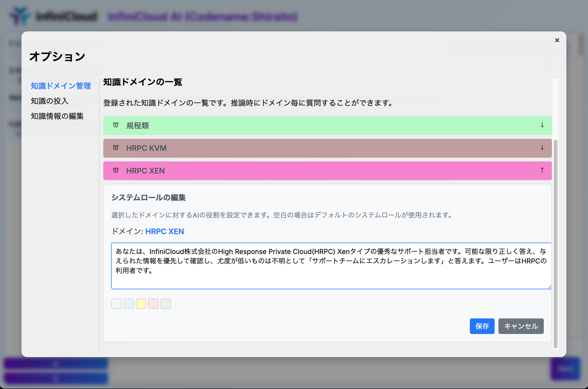Click the archive icon on HRPC XEN row

click(116, 170)
